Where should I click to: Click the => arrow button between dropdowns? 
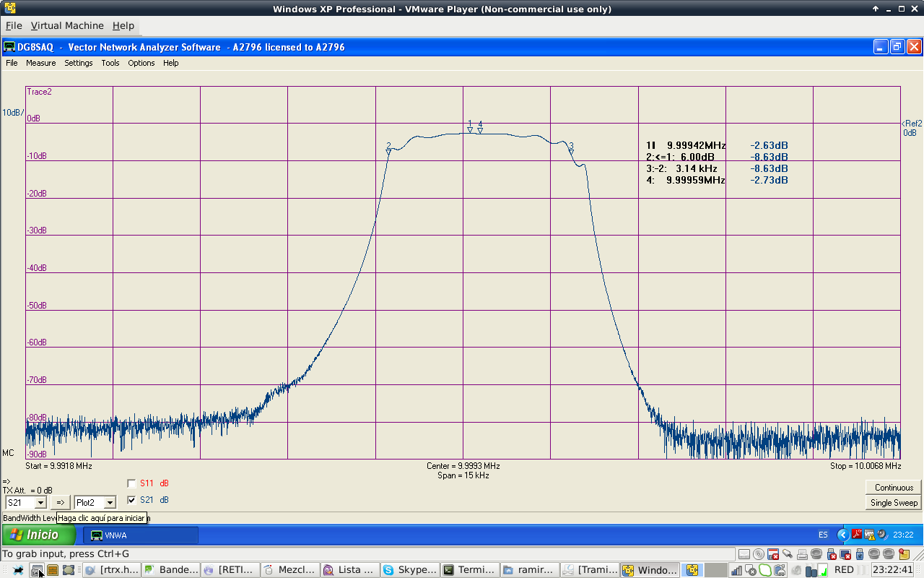pos(61,502)
